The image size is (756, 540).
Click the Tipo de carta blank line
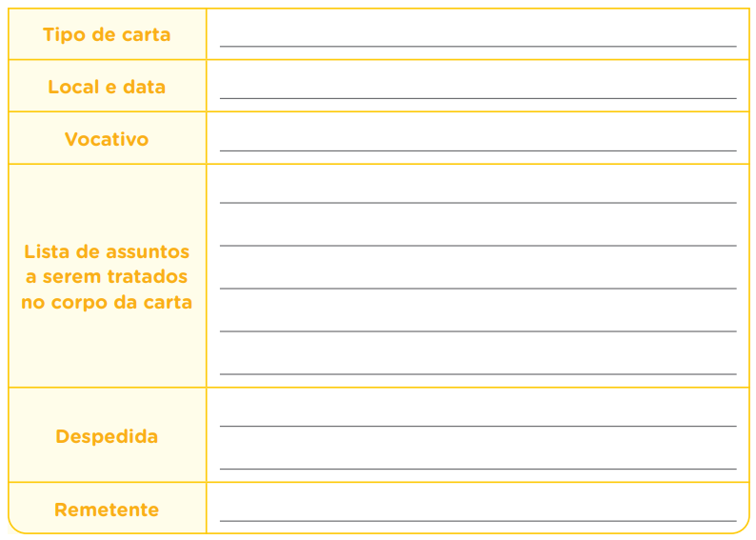(478, 47)
